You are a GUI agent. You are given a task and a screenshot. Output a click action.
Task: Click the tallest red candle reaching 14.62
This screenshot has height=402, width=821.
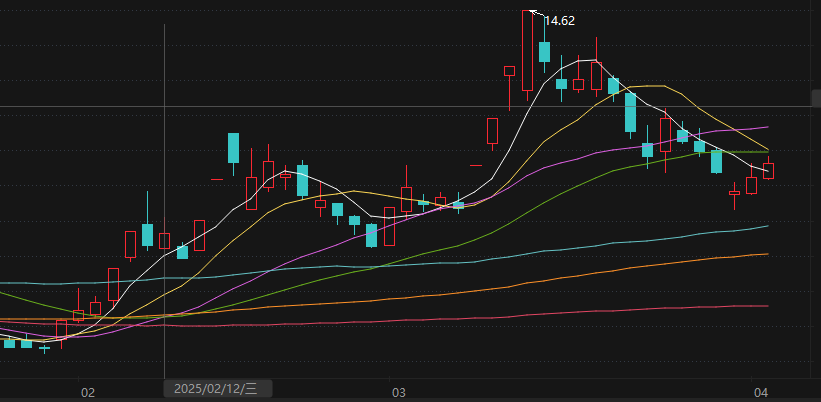tap(527, 51)
